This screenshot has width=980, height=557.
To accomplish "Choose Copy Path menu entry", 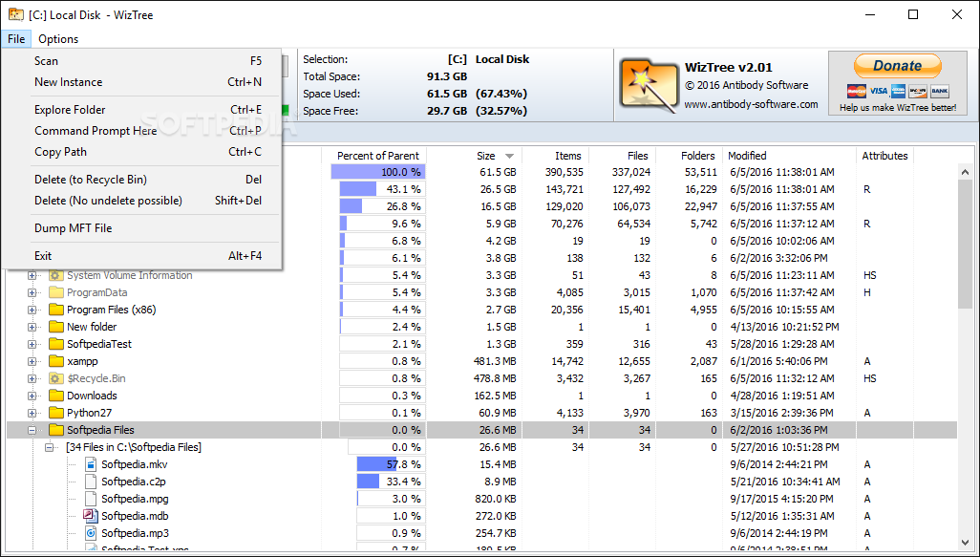I will 141,152.
